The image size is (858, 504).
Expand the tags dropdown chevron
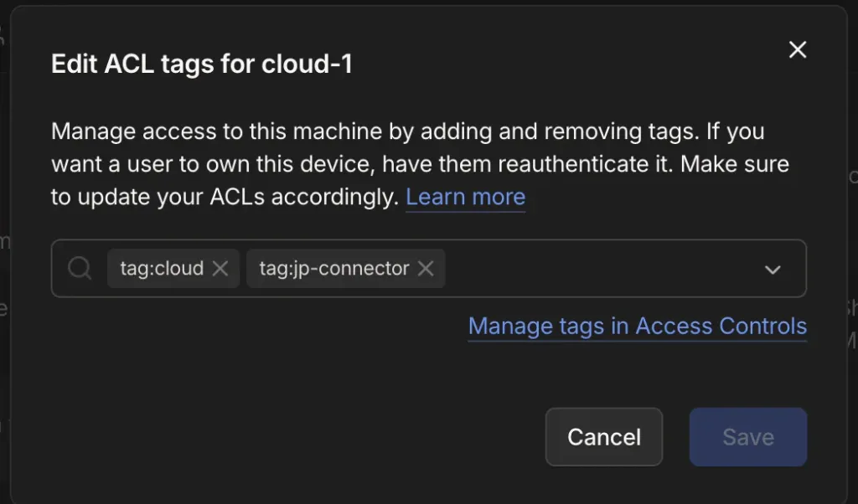coord(772,270)
